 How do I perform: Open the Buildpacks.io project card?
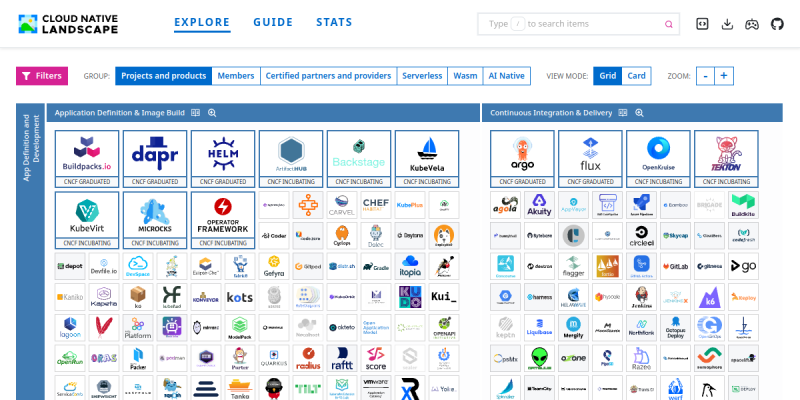87,159
